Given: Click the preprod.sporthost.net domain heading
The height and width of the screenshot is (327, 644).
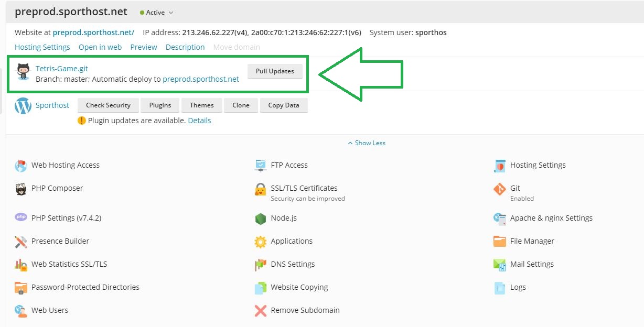Looking at the screenshot, I should [71, 12].
